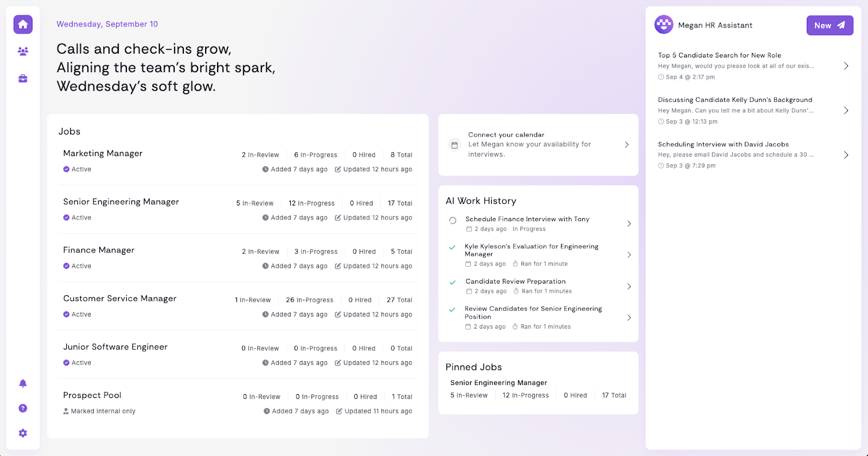Click the calendar icon beside Connect your calendar
The width and height of the screenshot is (868, 456).
tap(455, 145)
